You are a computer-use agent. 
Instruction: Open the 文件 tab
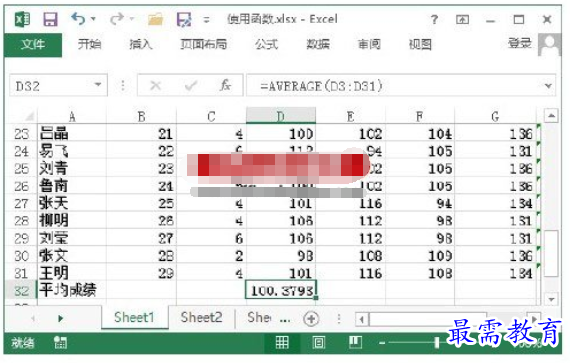click(x=33, y=44)
